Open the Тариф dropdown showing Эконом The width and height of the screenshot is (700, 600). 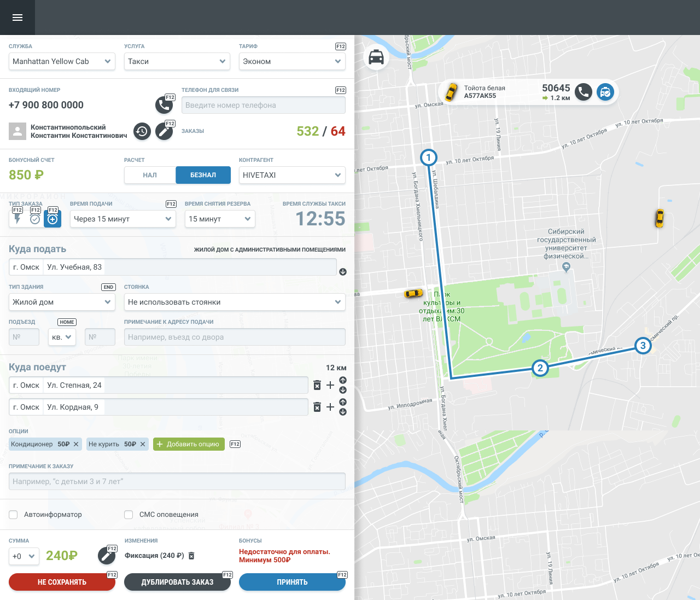click(x=292, y=61)
